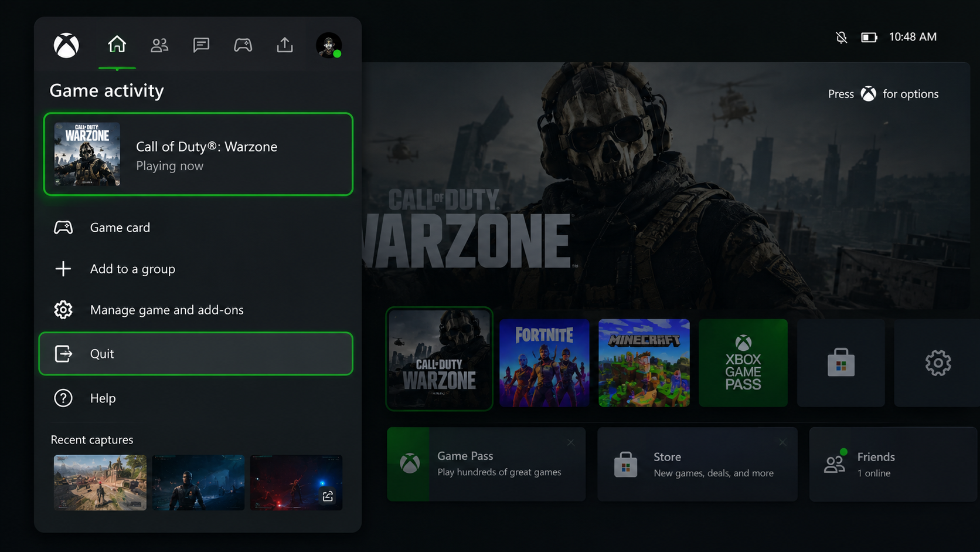
Task: Select Quit to close the game
Action: coord(196,354)
